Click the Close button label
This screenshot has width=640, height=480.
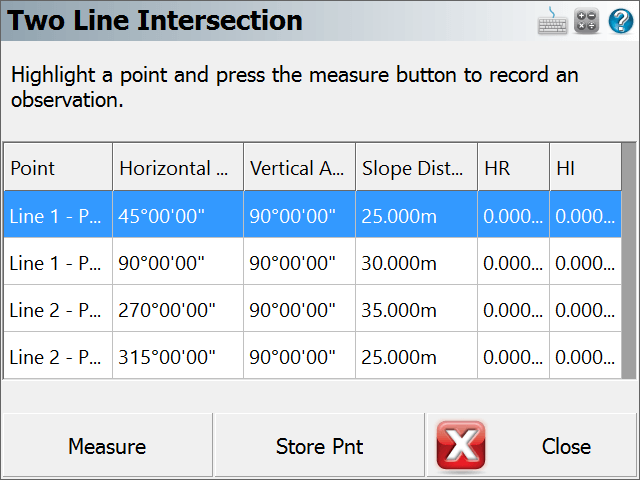point(566,446)
